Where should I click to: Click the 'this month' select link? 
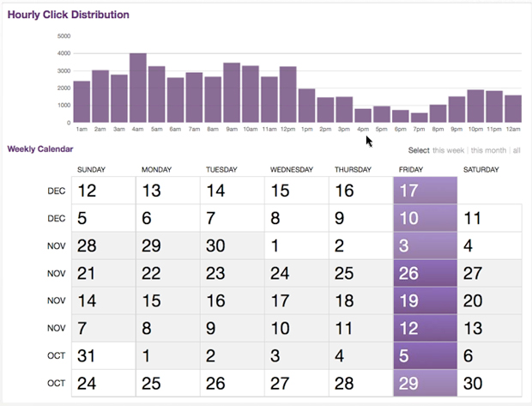(488, 150)
